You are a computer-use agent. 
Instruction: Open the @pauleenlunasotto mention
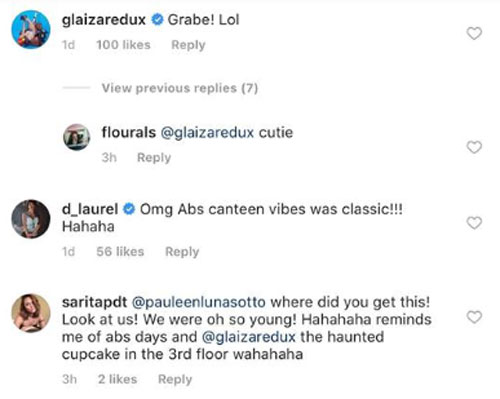coord(199,302)
